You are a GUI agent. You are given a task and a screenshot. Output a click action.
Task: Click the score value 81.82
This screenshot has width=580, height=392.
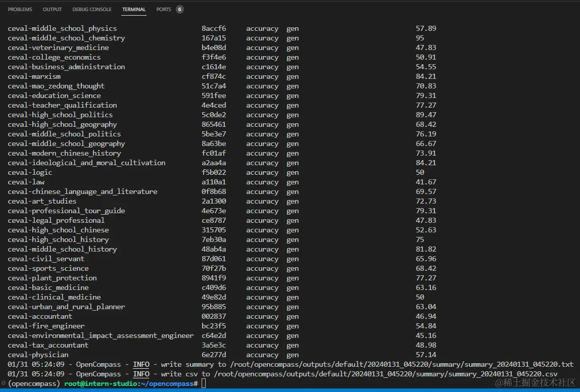[426, 250]
